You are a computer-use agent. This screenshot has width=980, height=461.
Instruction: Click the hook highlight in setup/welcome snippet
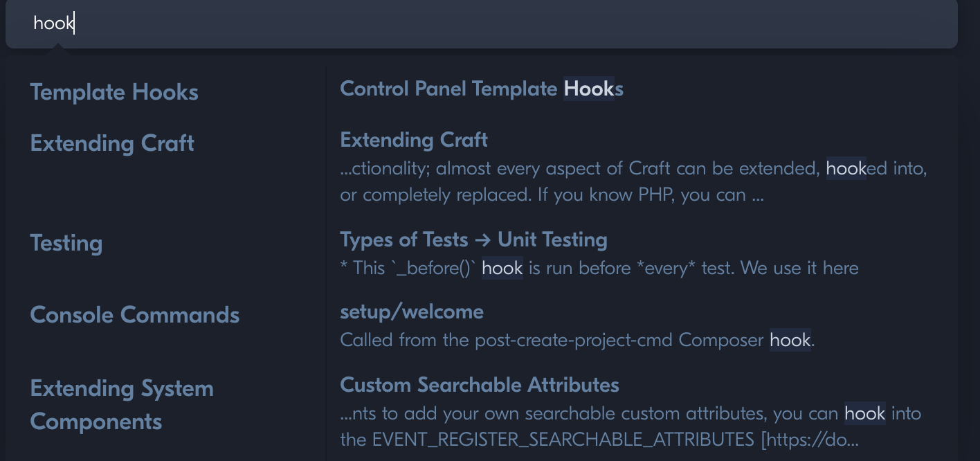click(790, 340)
